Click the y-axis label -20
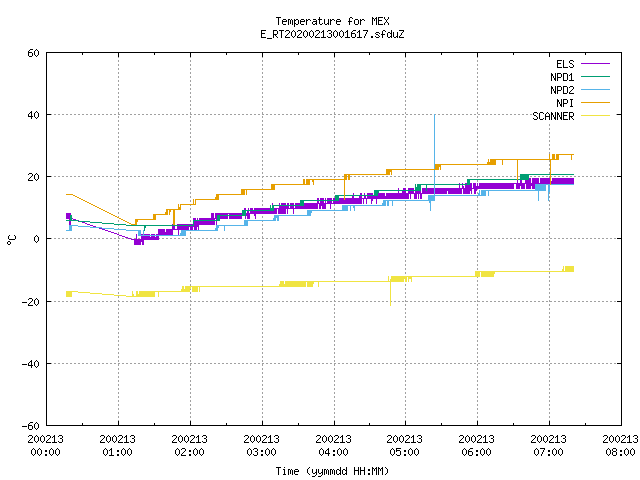 pos(31,302)
